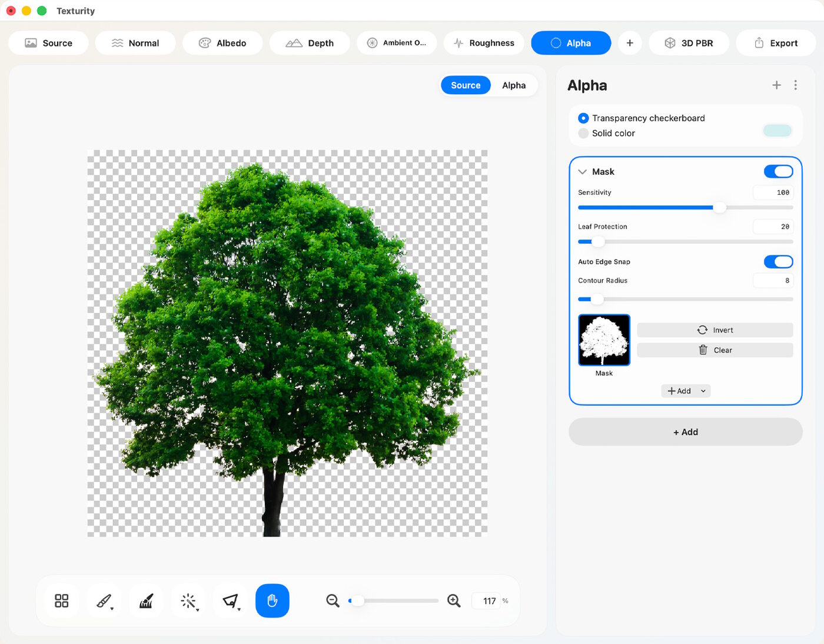
Task: Open the Albedo tab
Action: pyautogui.click(x=222, y=43)
